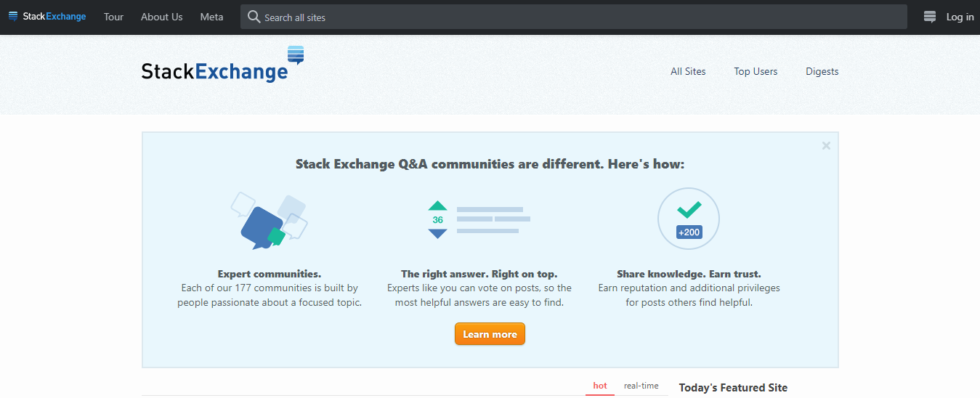The height and width of the screenshot is (398, 980).
Task: Click the green upvote arrow
Action: pyautogui.click(x=437, y=206)
